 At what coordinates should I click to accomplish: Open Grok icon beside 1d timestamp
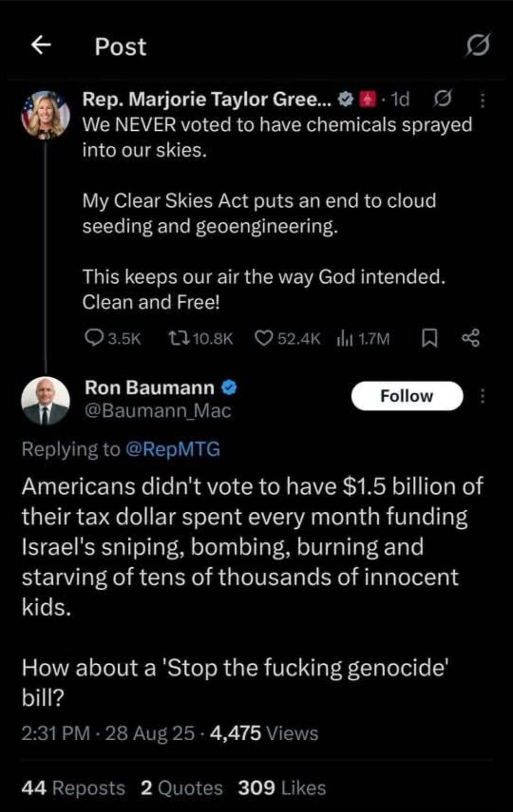[x=442, y=99]
